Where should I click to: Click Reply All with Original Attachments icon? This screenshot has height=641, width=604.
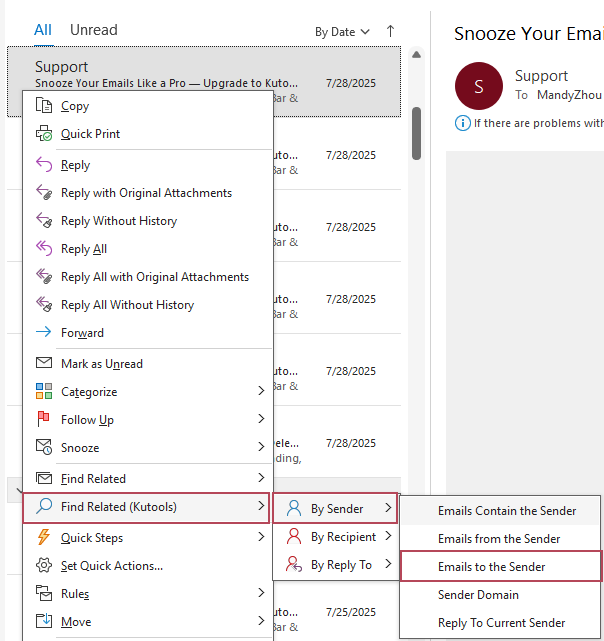(x=44, y=276)
